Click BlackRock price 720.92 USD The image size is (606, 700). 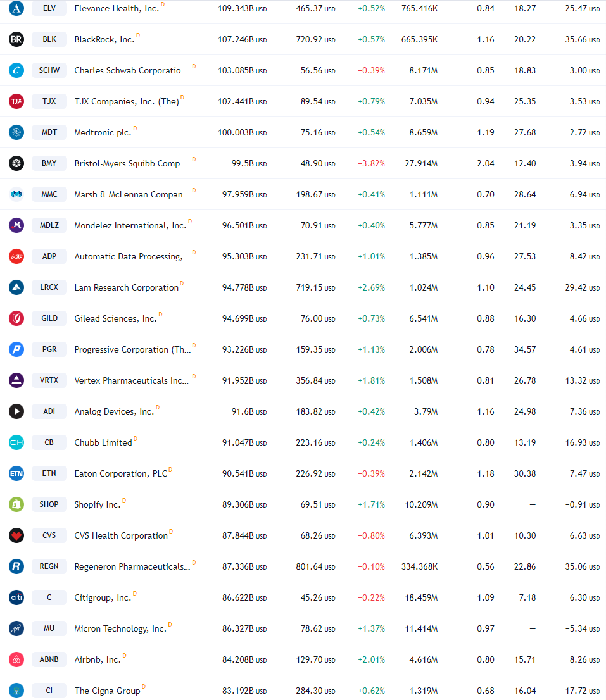point(315,40)
